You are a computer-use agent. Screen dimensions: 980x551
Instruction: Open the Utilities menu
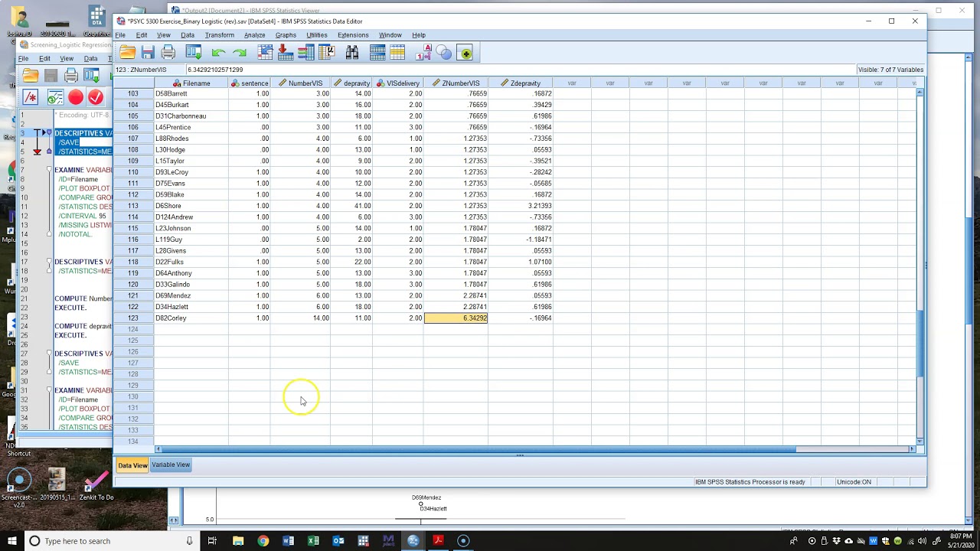[x=317, y=35]
